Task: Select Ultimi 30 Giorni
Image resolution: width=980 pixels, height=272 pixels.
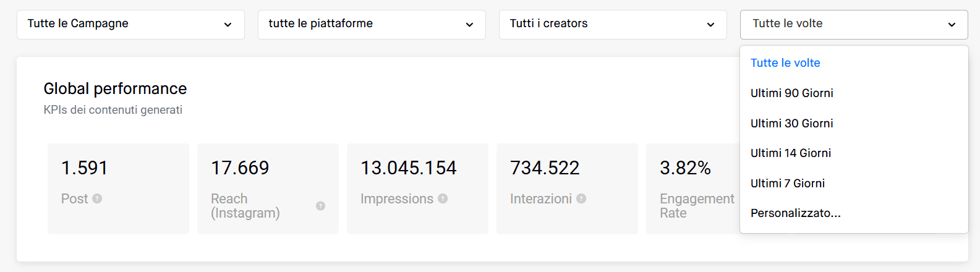Action: [x=791, y=124]
